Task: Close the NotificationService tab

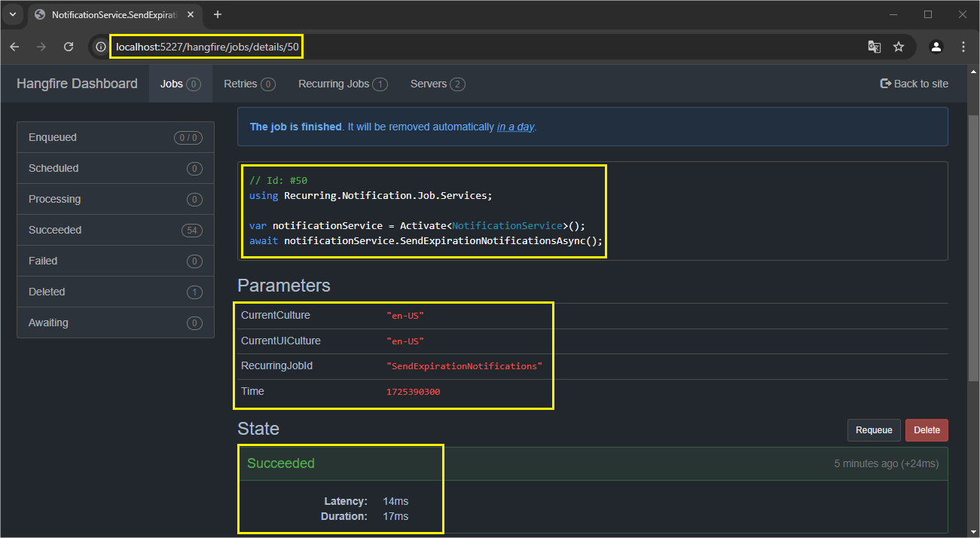Action: 189,15
